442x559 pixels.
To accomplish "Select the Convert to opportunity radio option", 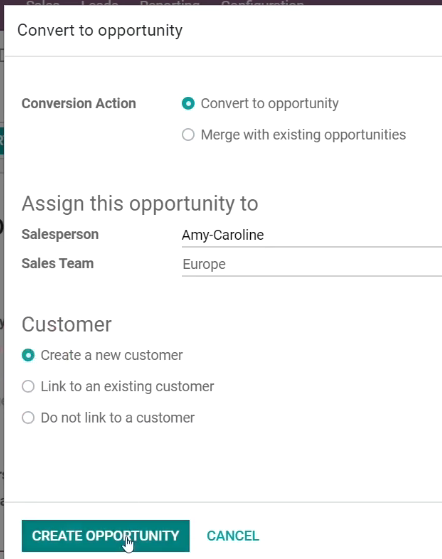I will [188, 103].
